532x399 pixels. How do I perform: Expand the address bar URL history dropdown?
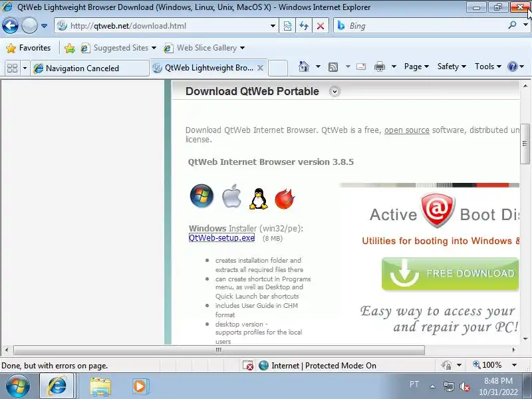273,26
